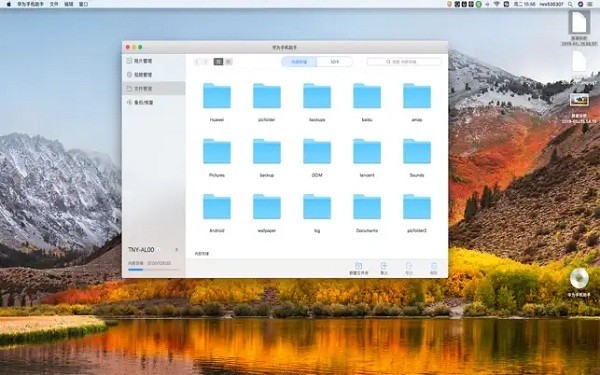
Task: Open the 文件 (File) menu
Action: click(x=54, y=4)
